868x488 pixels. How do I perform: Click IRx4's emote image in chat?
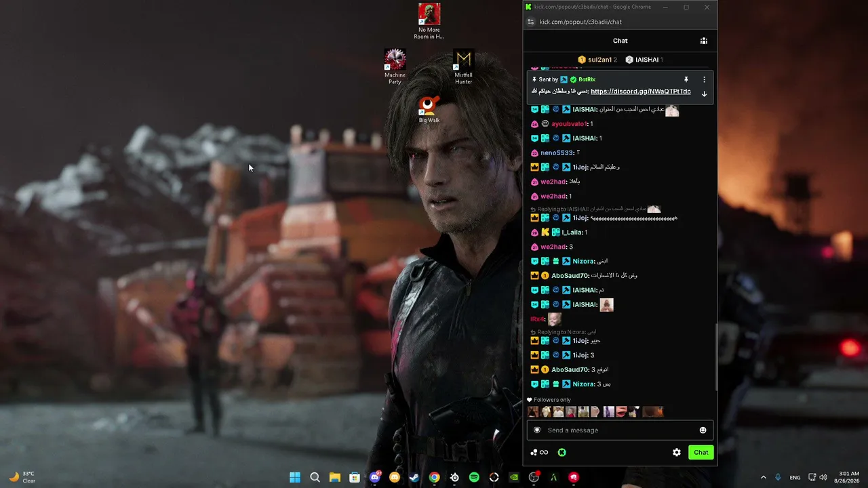pos(554,319)
